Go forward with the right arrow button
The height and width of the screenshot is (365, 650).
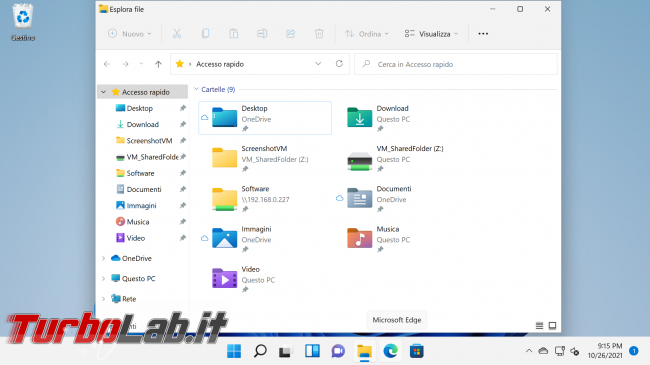pyautogui.click(x=125, y=64)
